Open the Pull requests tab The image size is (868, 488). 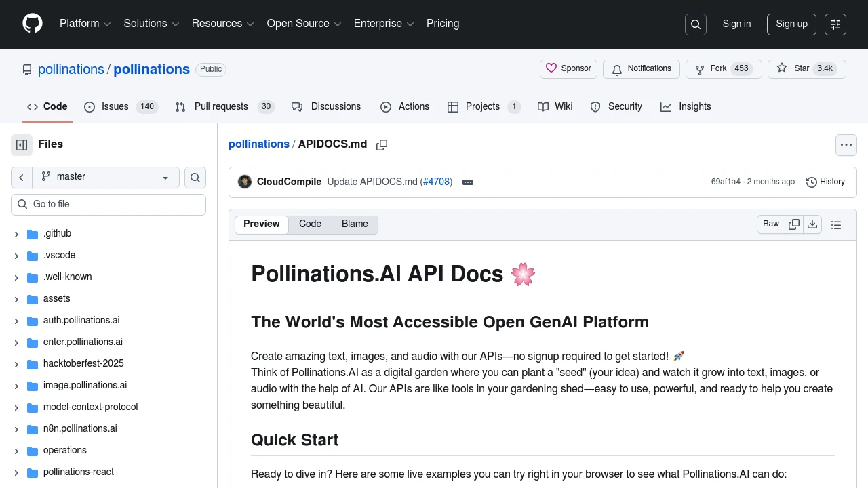pos(220,107)
